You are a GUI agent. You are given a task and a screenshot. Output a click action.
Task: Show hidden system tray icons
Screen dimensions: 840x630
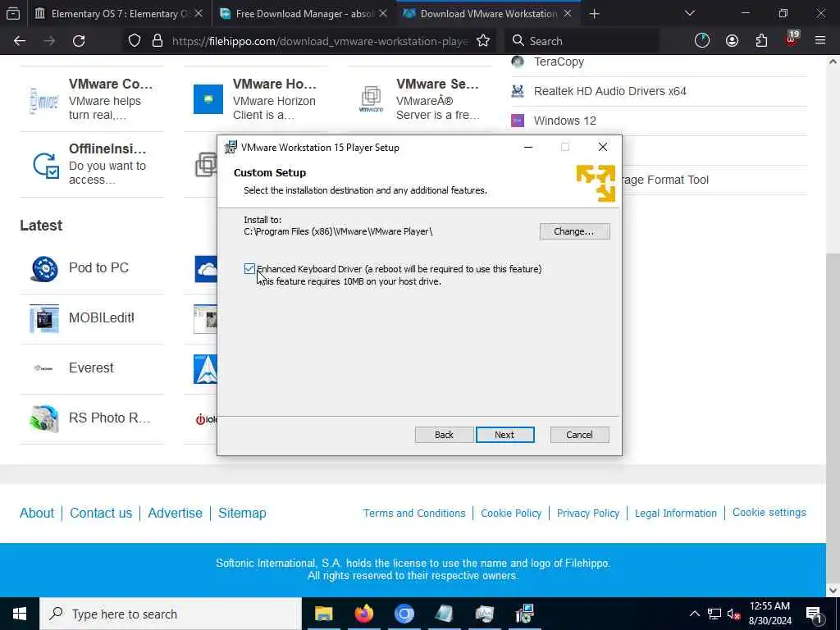(x=694, y=614)
